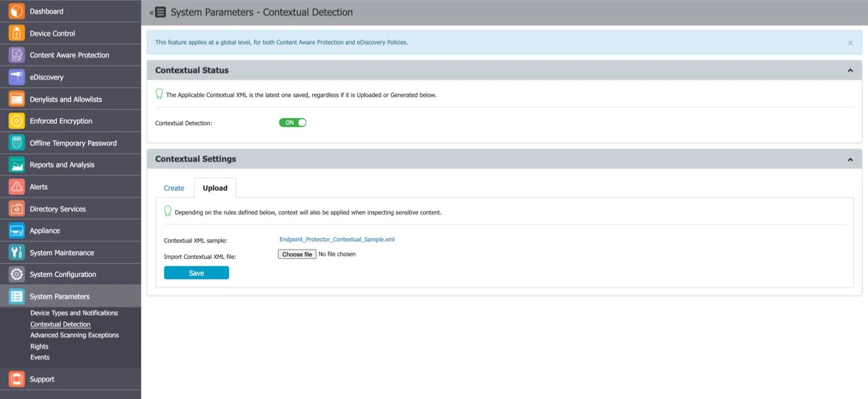Click the lightbulb tip icon in Contextual Status
Screen dimensions: 868x399
(x=159, y=94)
